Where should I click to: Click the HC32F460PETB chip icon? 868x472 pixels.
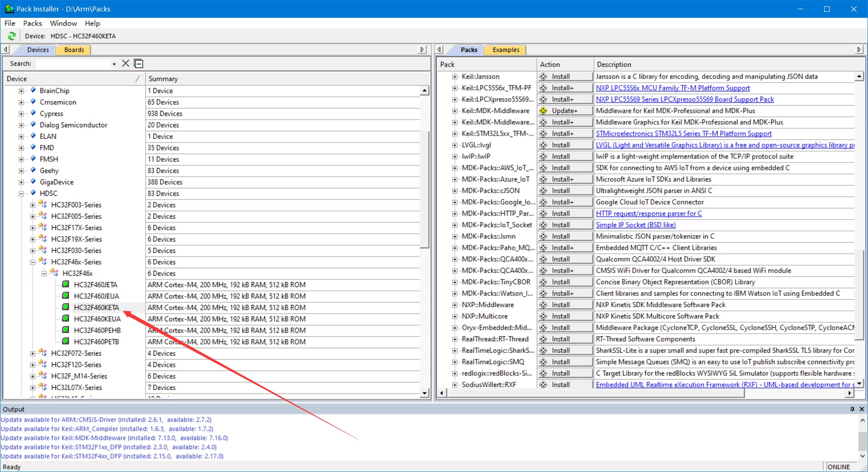coord(66,341)
